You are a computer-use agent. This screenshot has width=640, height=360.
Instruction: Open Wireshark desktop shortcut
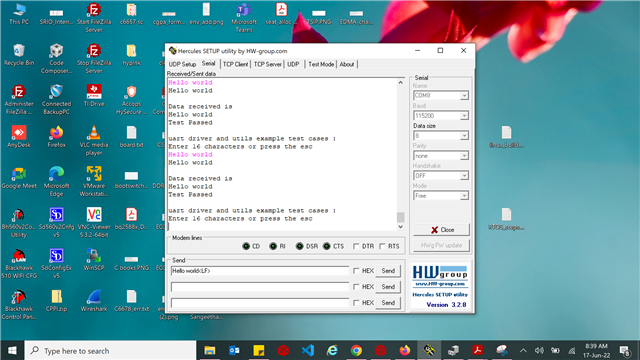pos(94,301)
